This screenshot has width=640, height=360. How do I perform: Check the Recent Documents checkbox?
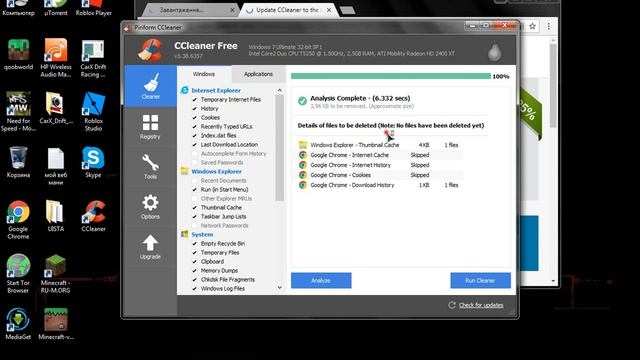(194, 180)
